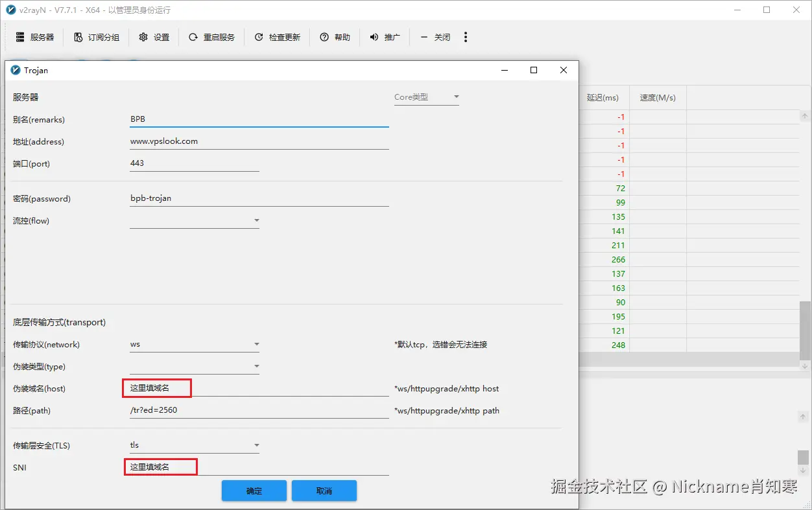Viewport: 812px width, 510px height.
Task: Close the Trojan dialog window
Action: (x=564, y=70)
